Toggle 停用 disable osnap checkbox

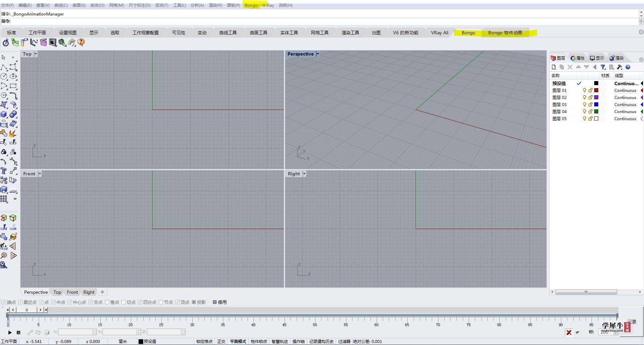(215, 302)
